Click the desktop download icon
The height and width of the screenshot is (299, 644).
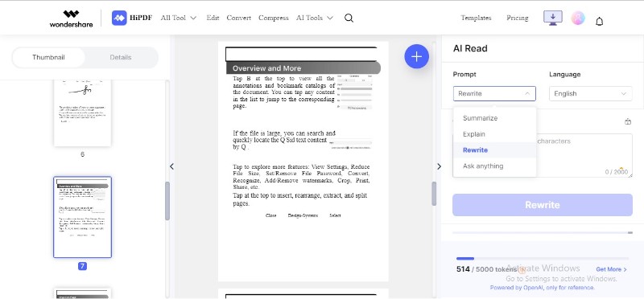[x=553, y=18]
